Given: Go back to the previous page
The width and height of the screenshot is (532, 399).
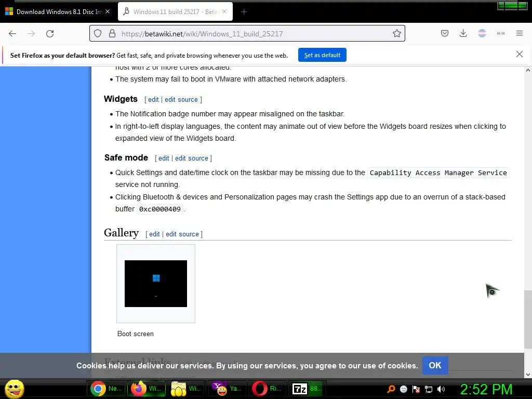Looking at the screenshot, I should coord(12,34).
